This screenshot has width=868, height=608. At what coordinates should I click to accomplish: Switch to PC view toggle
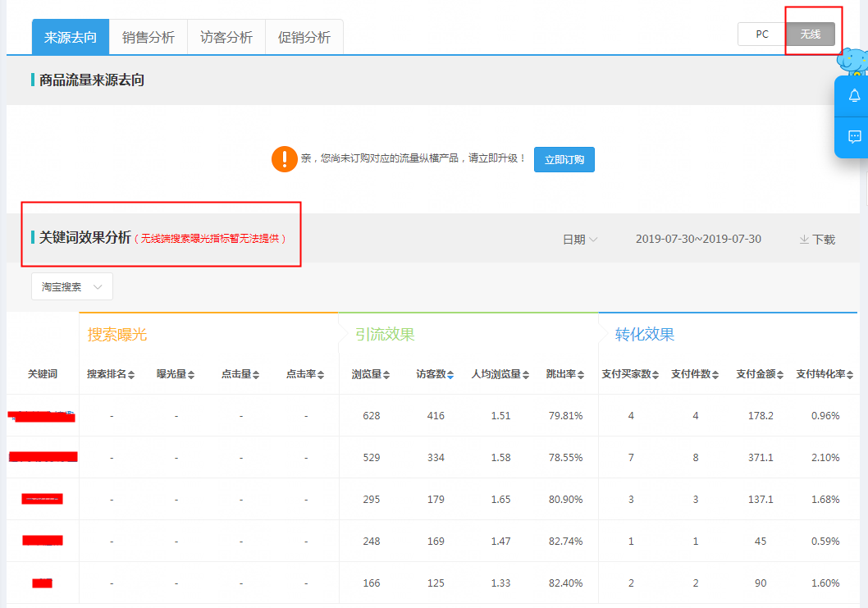[x=762, y=34]
